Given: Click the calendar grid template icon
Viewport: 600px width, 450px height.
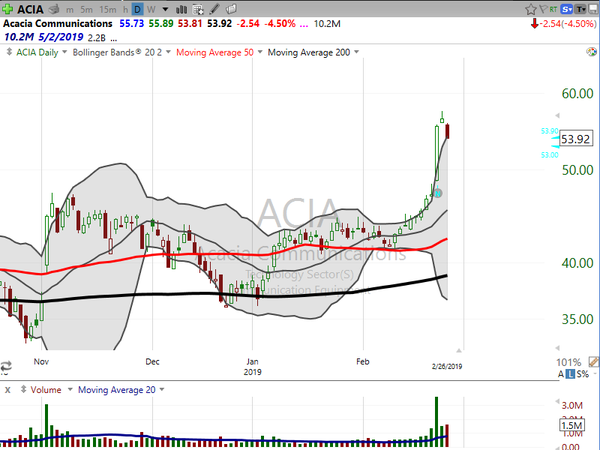Looking at the screenshot, I should 198,9.
